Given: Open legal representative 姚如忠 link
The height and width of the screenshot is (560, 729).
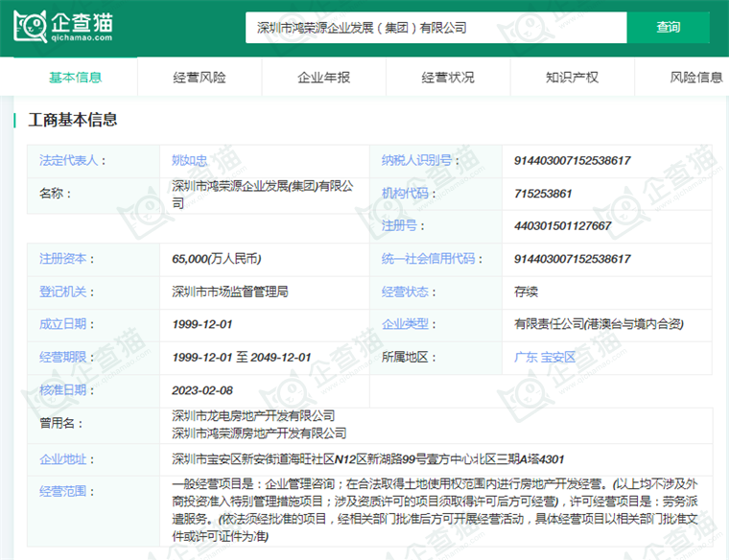Looking at the screenshot, I should [x=189, y=160].
